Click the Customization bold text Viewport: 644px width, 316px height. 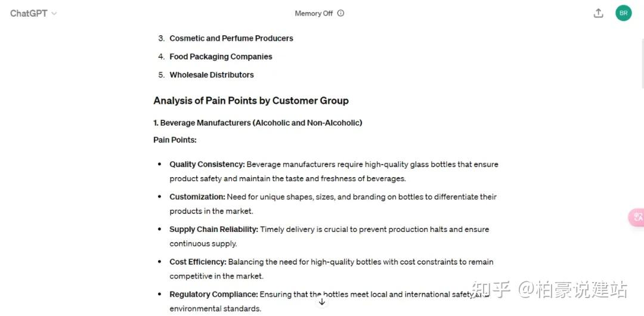click(197, 197)
